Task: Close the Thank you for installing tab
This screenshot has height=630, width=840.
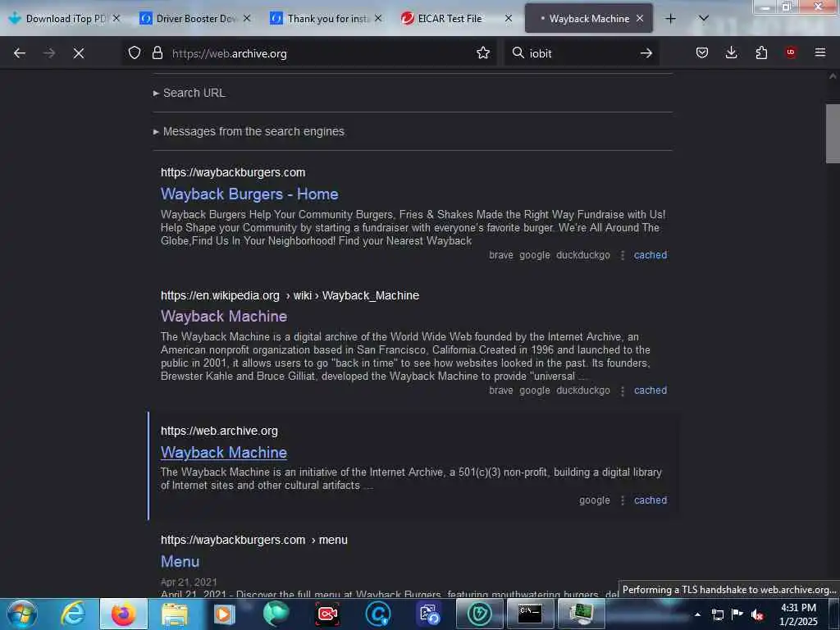Action: tap(378, 19)
